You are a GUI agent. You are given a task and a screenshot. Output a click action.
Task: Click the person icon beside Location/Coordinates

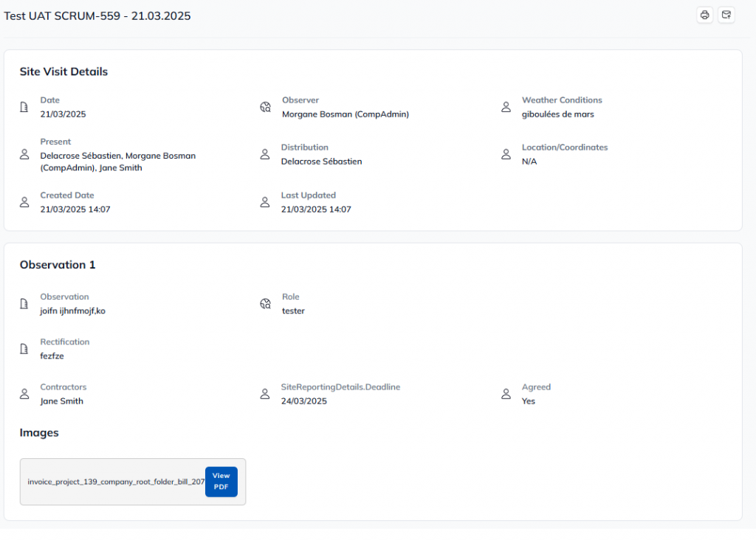point(506,155)
